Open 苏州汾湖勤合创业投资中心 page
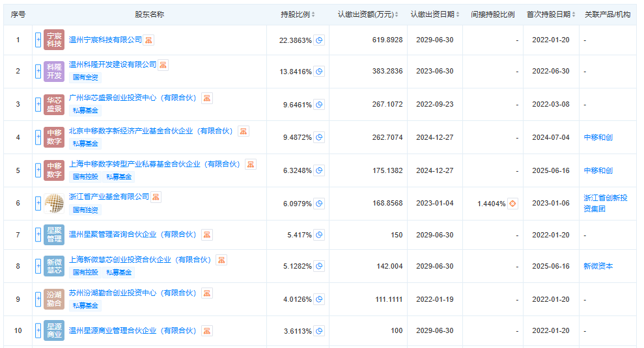This screenshot has height=348, width=644. [x=133, y=293]
